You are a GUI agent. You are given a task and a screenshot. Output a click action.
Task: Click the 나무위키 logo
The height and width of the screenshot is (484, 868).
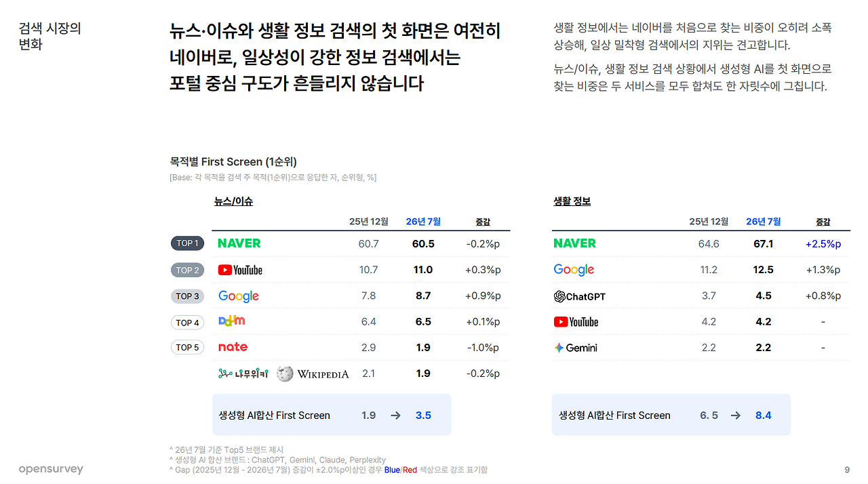pyautogui.click(x=243, y=374)
